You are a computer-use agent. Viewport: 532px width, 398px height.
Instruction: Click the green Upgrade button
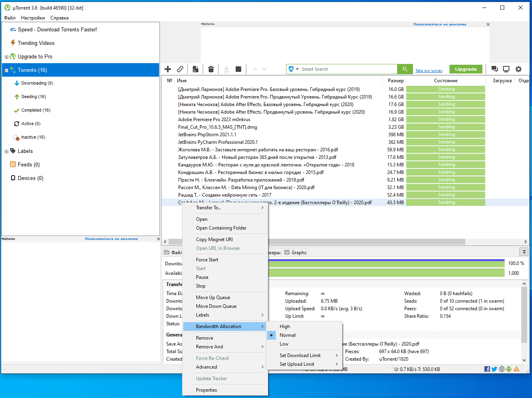(466, 69)
